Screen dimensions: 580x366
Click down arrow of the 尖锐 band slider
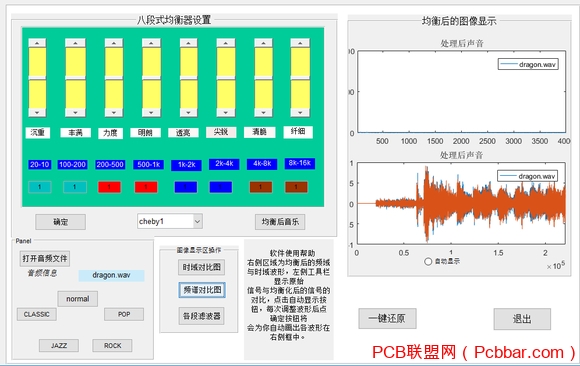click(x=226, y=112)
